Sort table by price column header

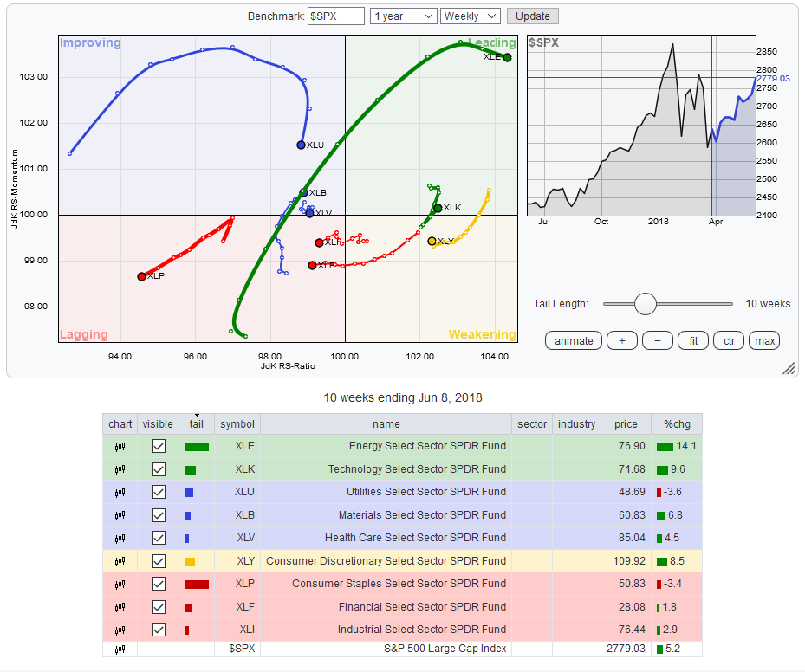coord(626,424)
